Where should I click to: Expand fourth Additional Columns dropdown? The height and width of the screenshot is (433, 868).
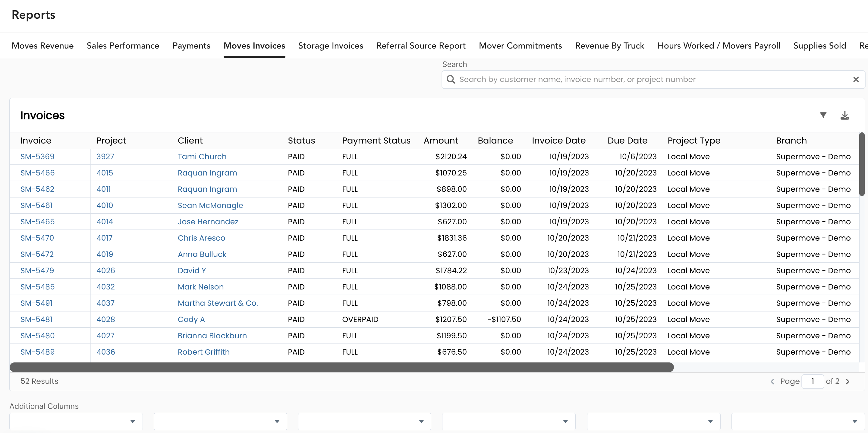[509, 422]
